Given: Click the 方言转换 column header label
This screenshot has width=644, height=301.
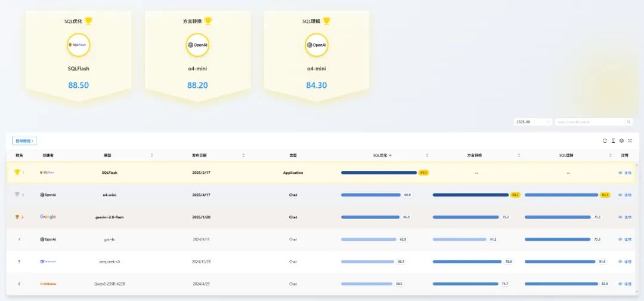Looking at the screenshot, I should tap(475, 155).
